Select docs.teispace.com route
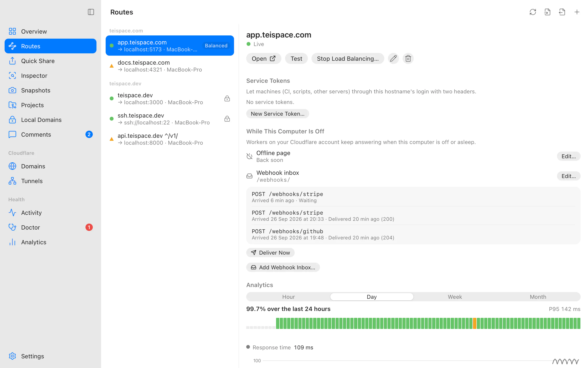 coord(170,66)
